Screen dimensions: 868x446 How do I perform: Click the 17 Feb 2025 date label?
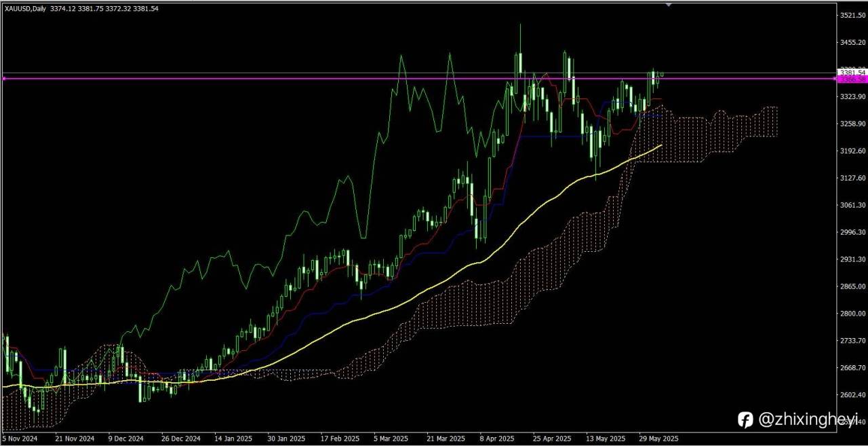pyautogui.click(x=340, y=439)
